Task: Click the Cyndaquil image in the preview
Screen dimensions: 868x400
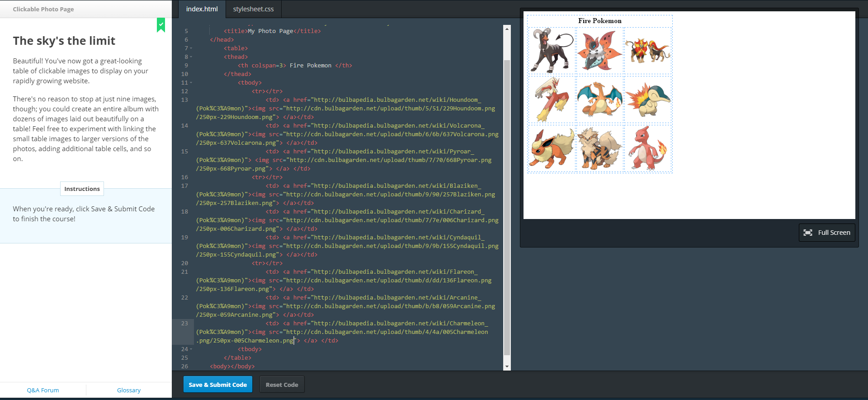Action: coord(647,100)
